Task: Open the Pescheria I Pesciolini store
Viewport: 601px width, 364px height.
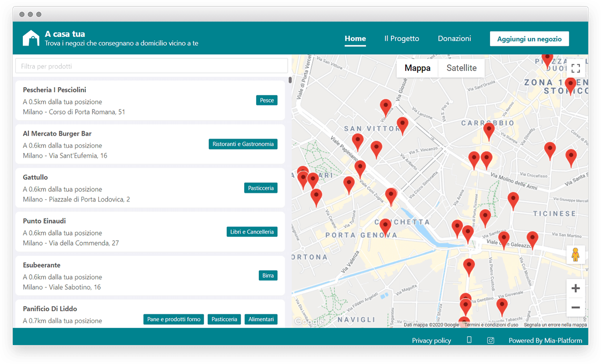Action: coord(55,90)
